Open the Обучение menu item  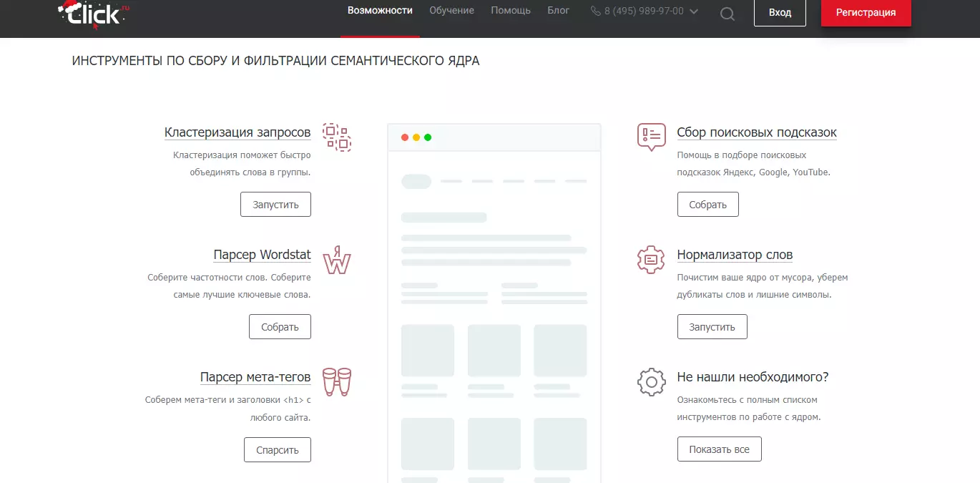451,11
